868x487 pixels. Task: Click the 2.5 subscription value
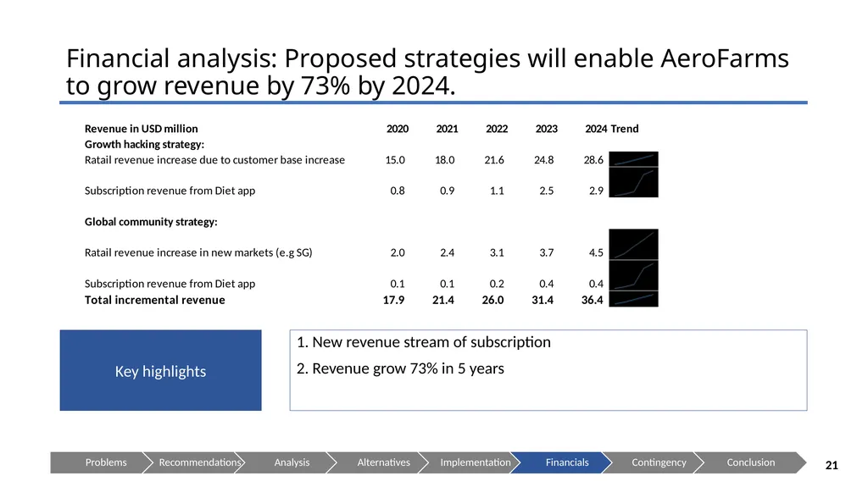pyautogui.click(x=547, y=191)
